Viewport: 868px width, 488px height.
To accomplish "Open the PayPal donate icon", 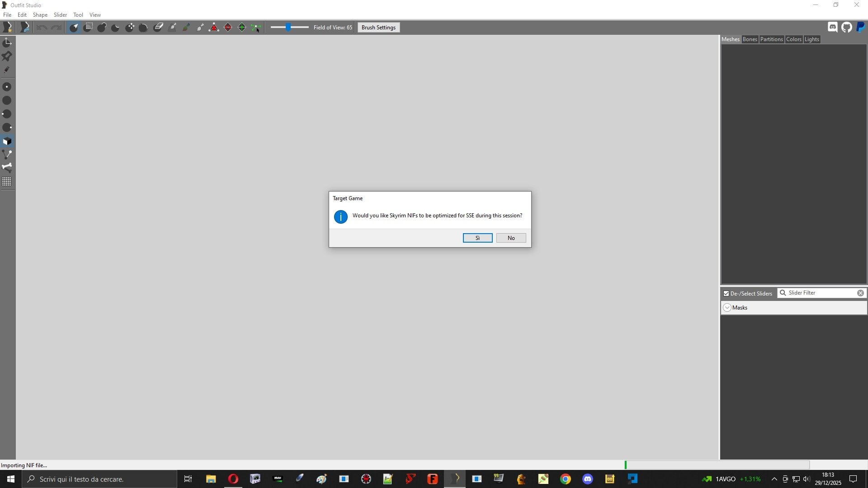I will (861, 28).
